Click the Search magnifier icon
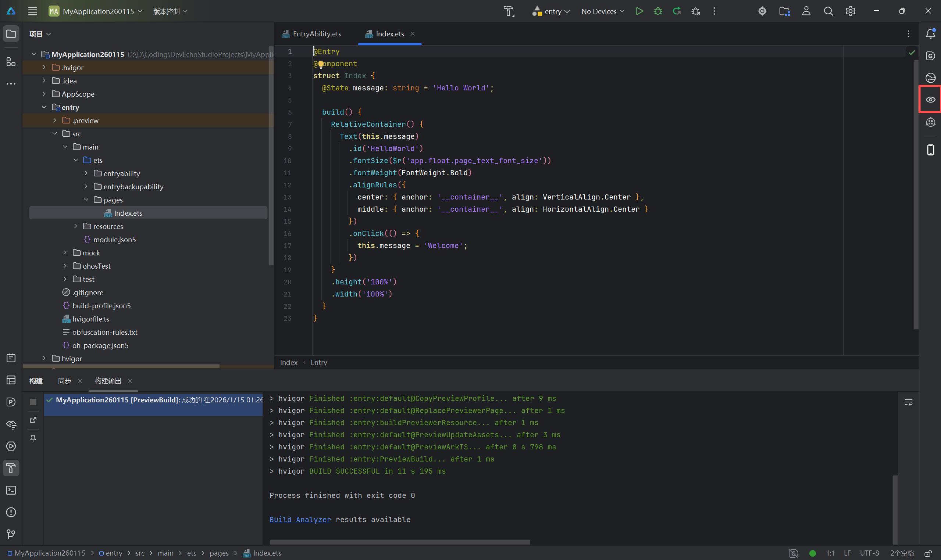The width and height of the screenshot is (941, 560). 828,11
